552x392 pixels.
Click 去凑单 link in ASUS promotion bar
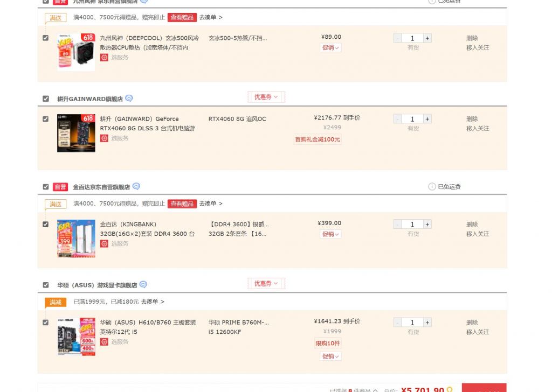(x=153, y=302)
